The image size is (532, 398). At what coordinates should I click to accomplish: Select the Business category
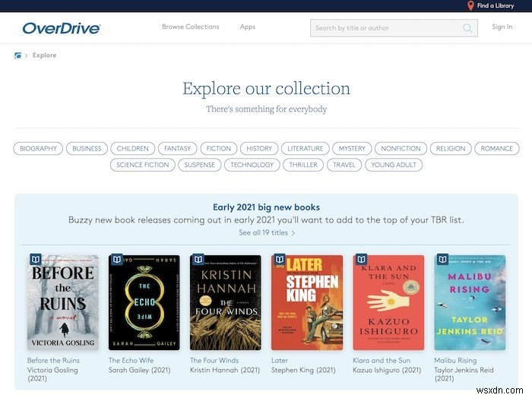pyautogui.click(x=87, y=148)
